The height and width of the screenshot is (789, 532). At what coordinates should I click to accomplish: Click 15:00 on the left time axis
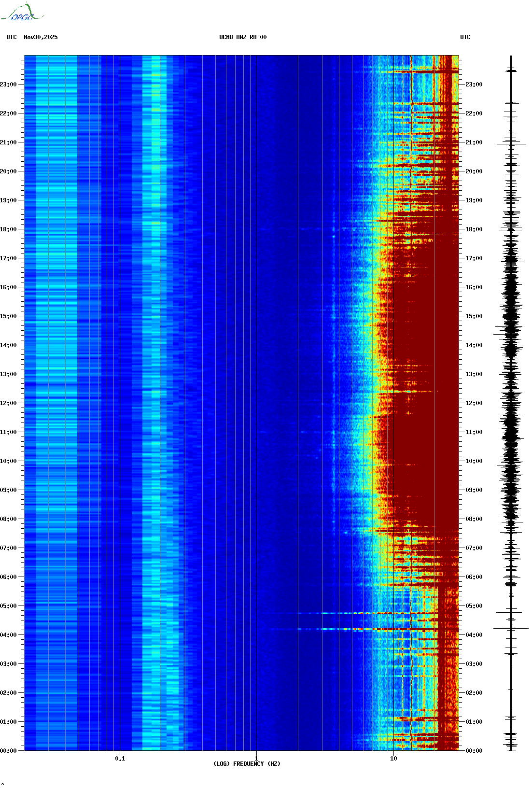(8, 316)
